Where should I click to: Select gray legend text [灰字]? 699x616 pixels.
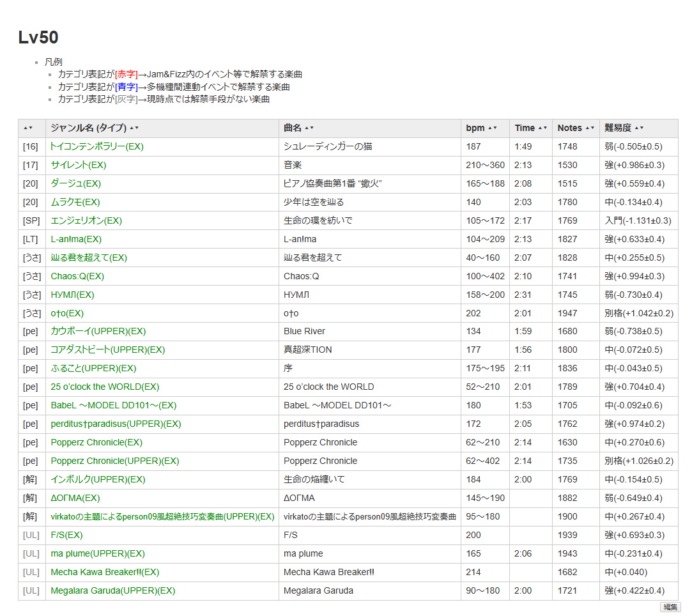[126, 99]
